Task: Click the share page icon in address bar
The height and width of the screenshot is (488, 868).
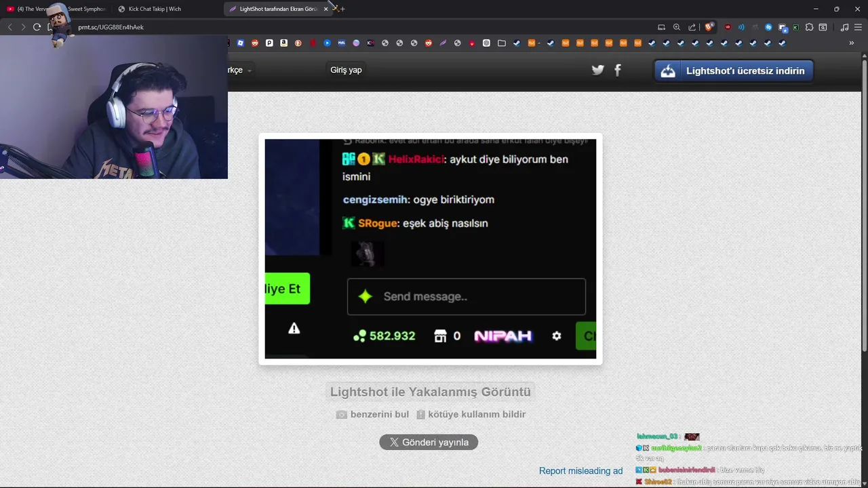Action: click(692, 27)
